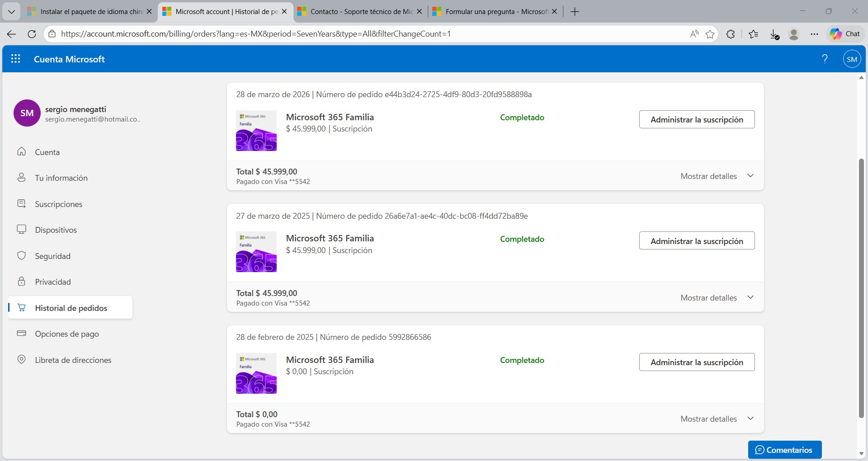Click the purple SM profile avatar in sidebar

(27, 113)
